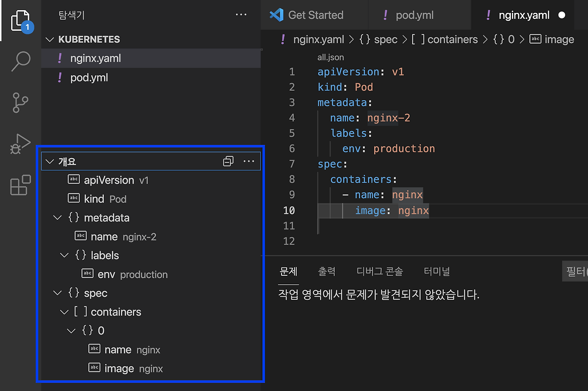The height and width of the screenshot is (391, 588).
Task: Click the 'env: production' line in editor
Action: [x=388, y=148]
